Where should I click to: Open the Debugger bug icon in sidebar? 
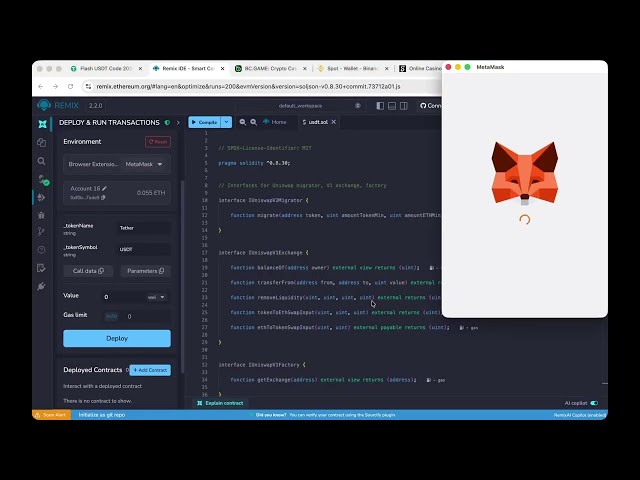click(x=41, y=215)
